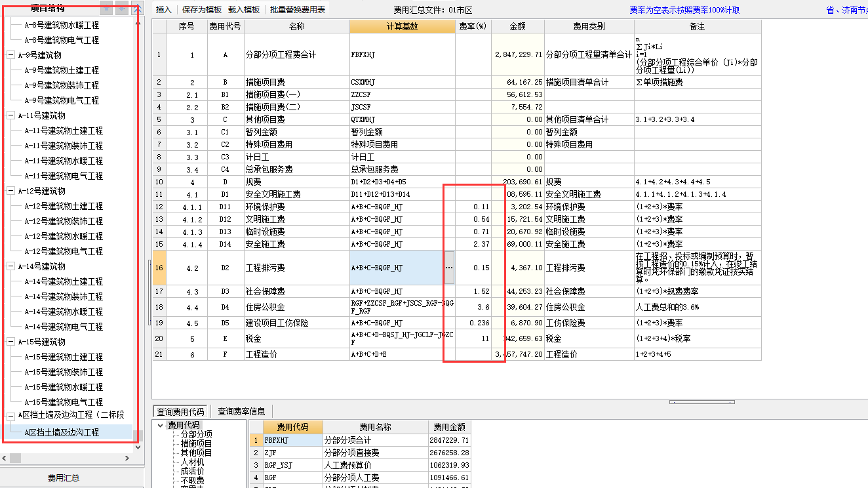The height and width of the screenshot is (488, 868).
Task: Collapse the A区挡土墙及边沟工程（二标段 node
Action: coord(11,416)
